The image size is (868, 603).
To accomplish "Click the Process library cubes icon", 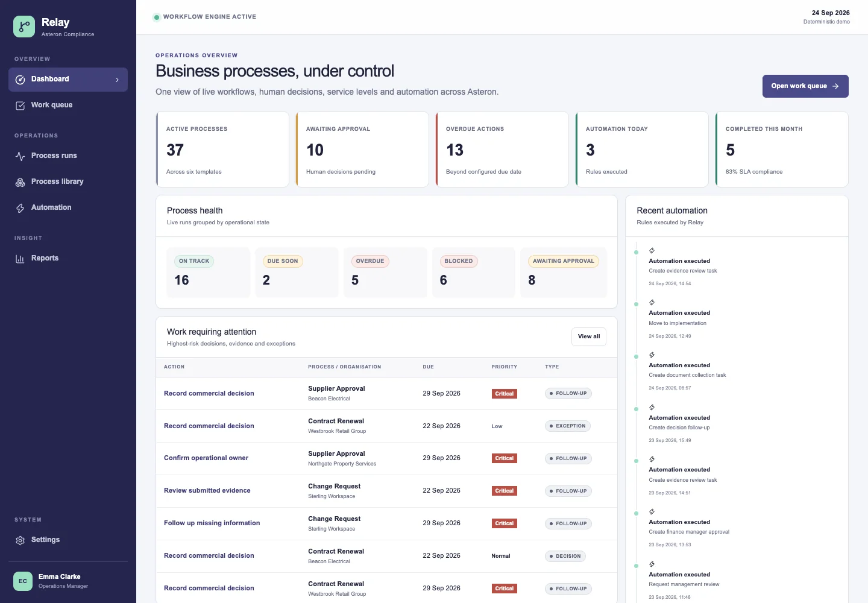I will 20,182.
